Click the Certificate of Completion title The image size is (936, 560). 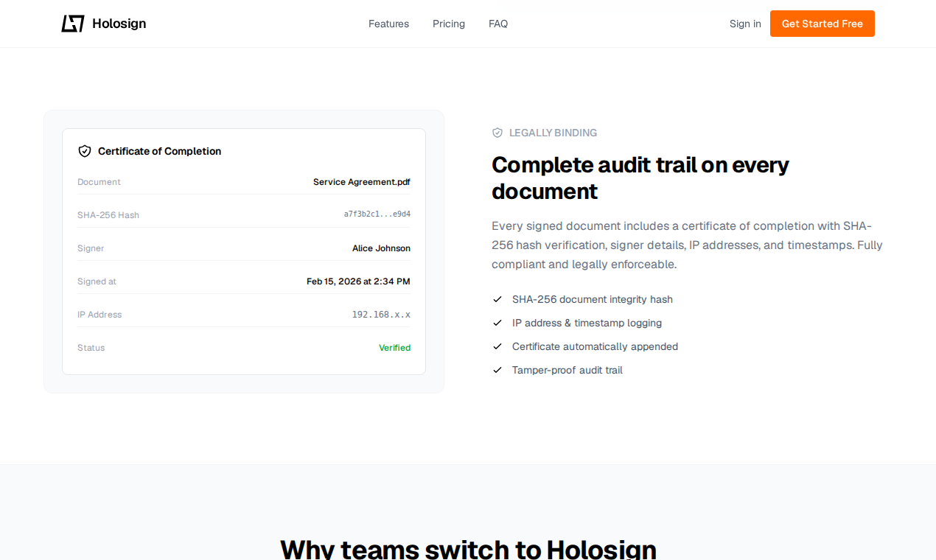[x=159, y=151]
